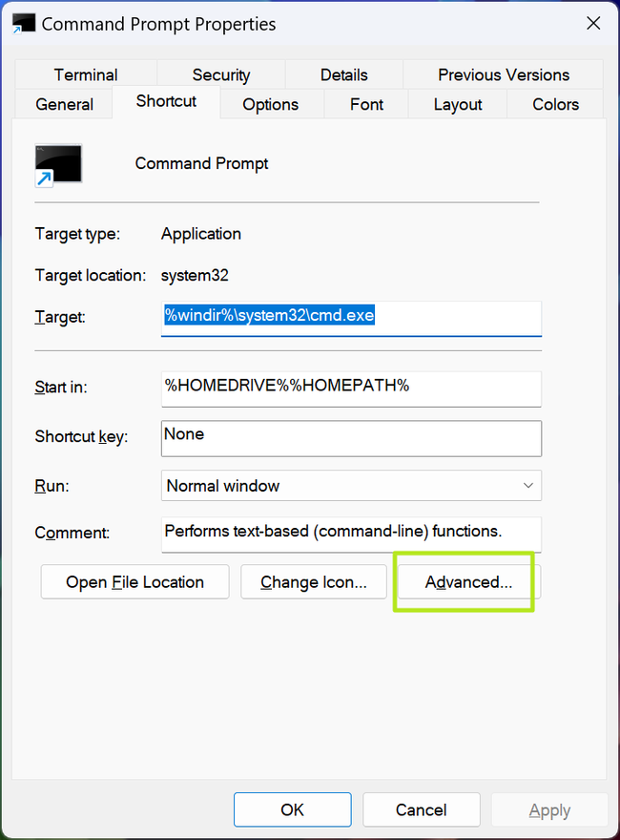Click the Application target type value

(x=200, y=234)
